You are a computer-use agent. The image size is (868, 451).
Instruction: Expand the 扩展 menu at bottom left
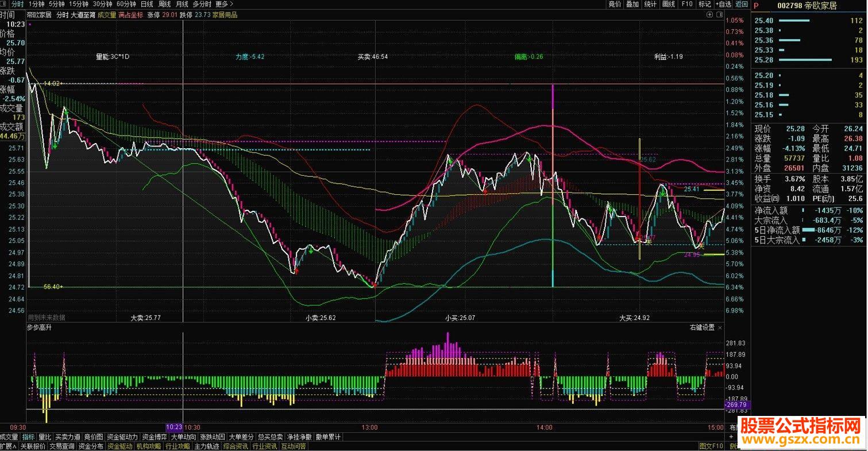click(x=8, y=446)
